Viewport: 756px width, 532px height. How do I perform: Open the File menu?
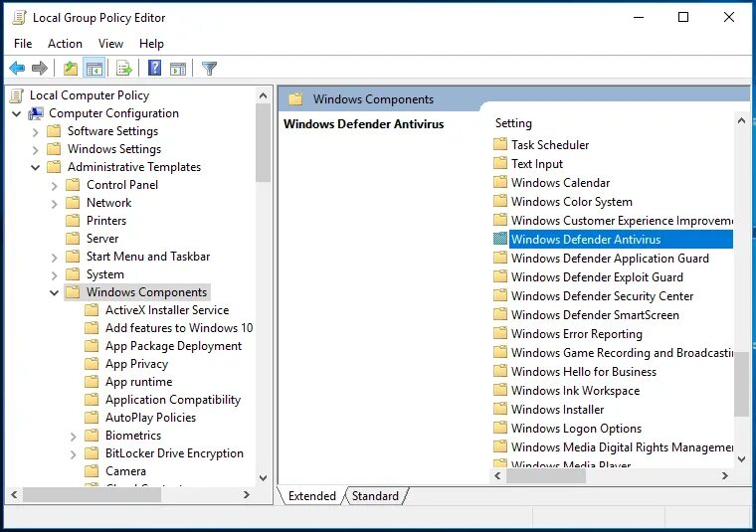(x=23, y=44)
